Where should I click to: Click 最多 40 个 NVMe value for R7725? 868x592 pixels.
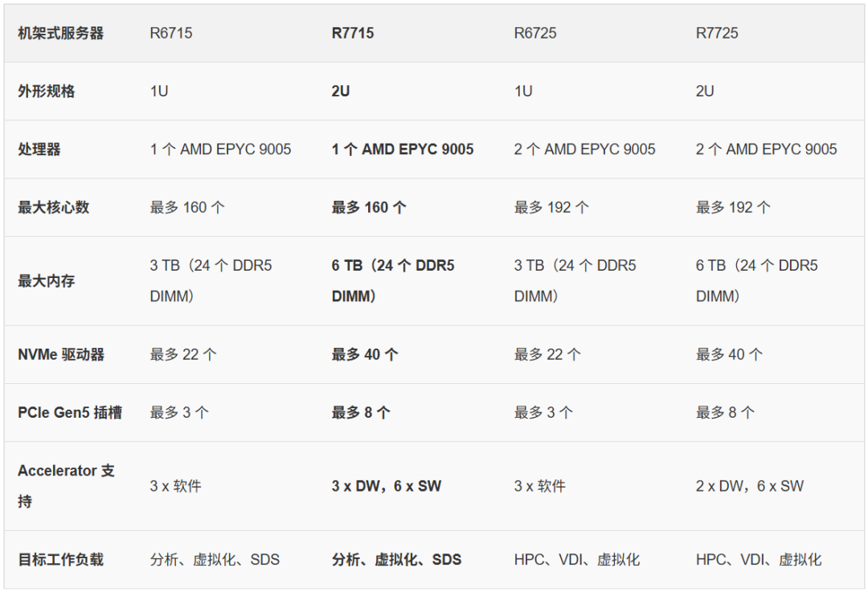[729, 355]
